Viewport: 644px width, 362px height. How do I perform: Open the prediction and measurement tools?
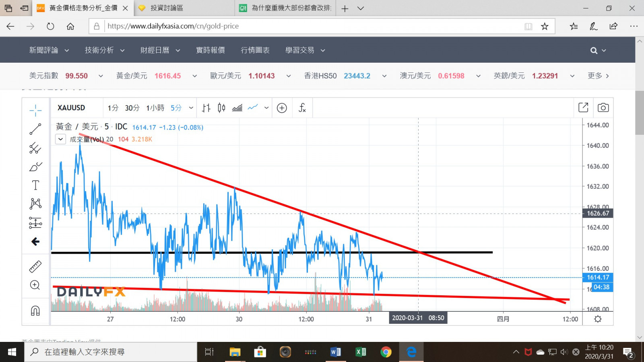[x=35, y=222]
